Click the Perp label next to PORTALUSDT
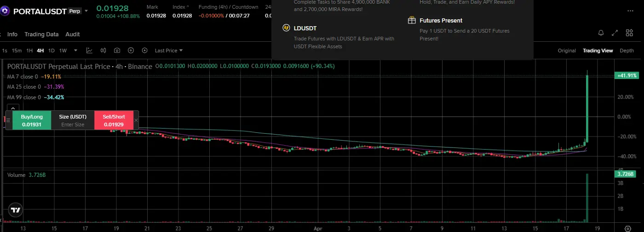 [x=75, y=11]
